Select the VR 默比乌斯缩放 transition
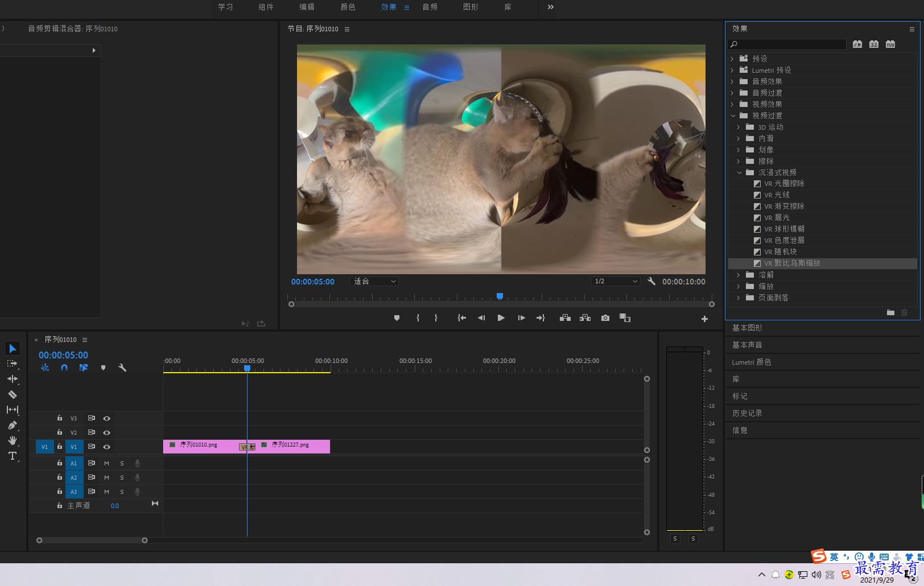Screen dimensions: 924x586 pos(823,263)
